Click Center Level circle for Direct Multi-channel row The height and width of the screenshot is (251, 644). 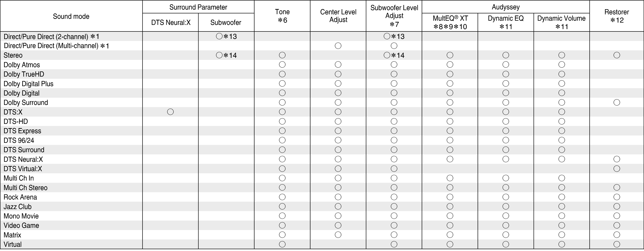coord(338,46)
